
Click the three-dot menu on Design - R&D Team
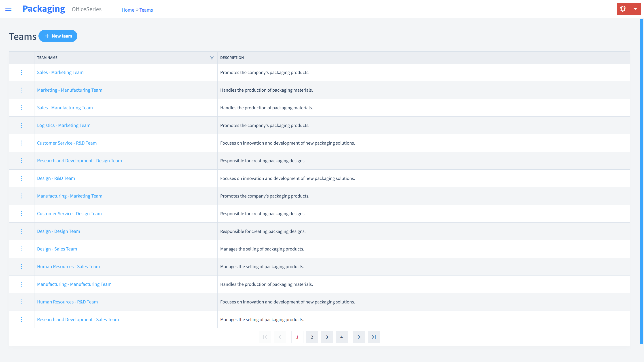[22, 178]
